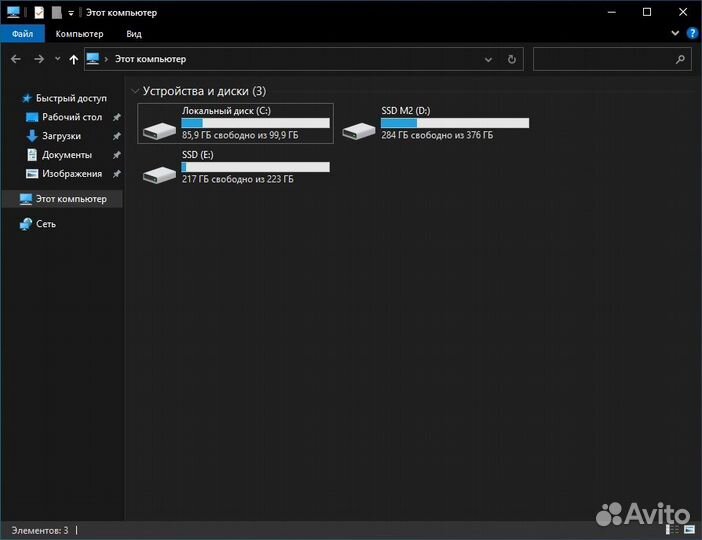The height and width of the screenshot is (540, 702).
Task: Open the recent locations dropdown beside the Forward arrow
Action: (x=56, y=59)
